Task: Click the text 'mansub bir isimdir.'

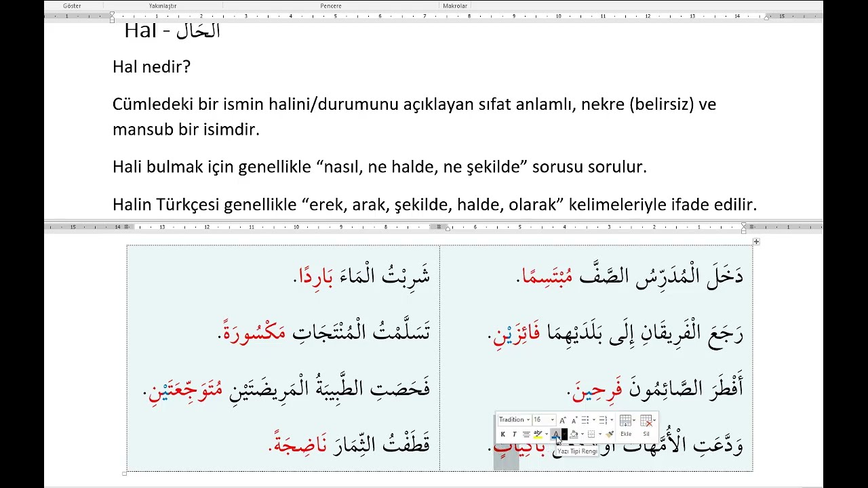Action: 186,129
